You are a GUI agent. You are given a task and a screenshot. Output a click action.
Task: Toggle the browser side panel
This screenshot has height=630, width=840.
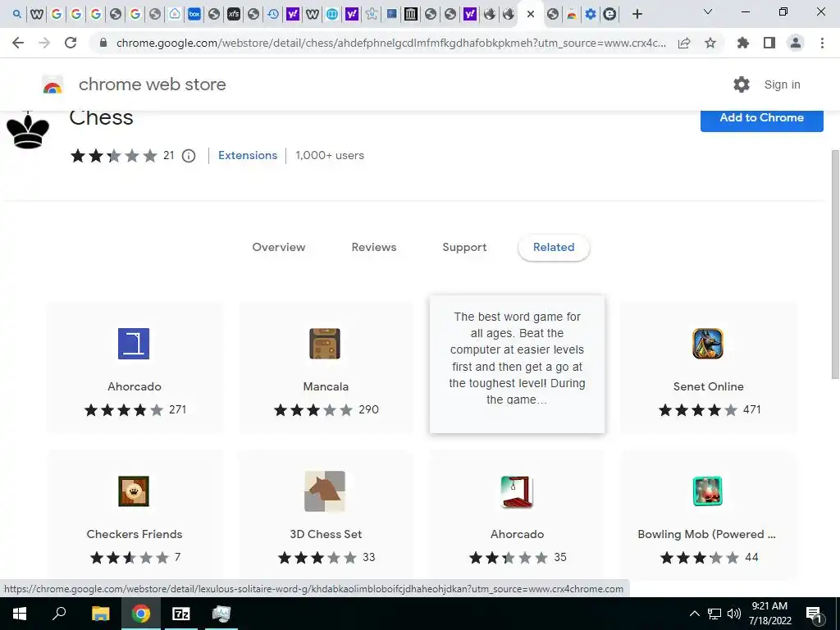pos(769,43)
